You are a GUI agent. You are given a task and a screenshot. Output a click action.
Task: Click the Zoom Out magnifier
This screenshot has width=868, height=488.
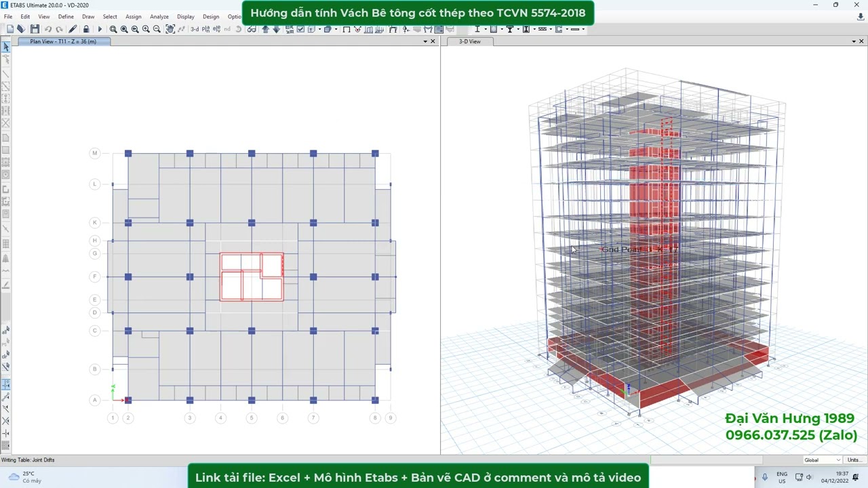157,29
